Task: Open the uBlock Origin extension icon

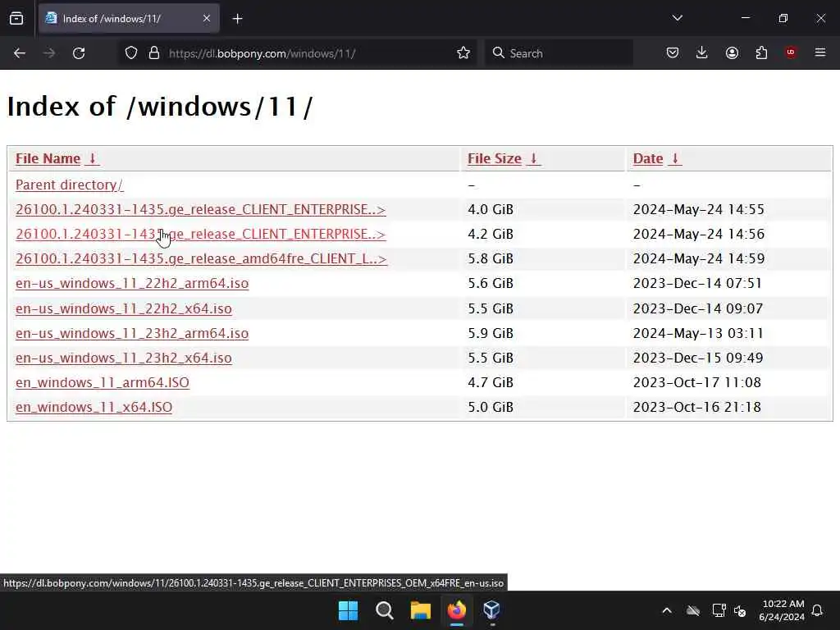Action: 791,52
